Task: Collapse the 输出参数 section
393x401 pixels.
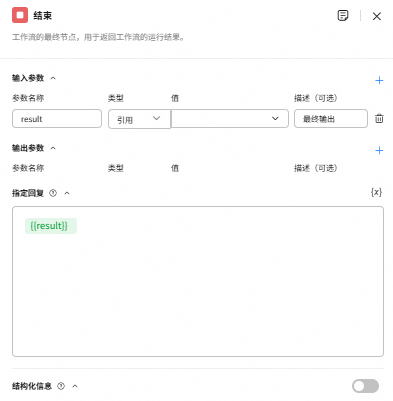Action: point(53,148)
